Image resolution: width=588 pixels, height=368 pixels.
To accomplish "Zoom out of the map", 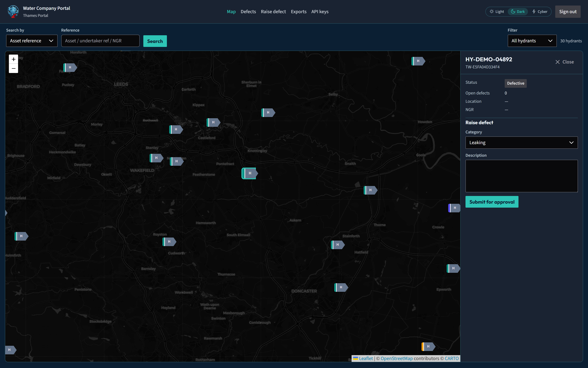I will 14,68.
